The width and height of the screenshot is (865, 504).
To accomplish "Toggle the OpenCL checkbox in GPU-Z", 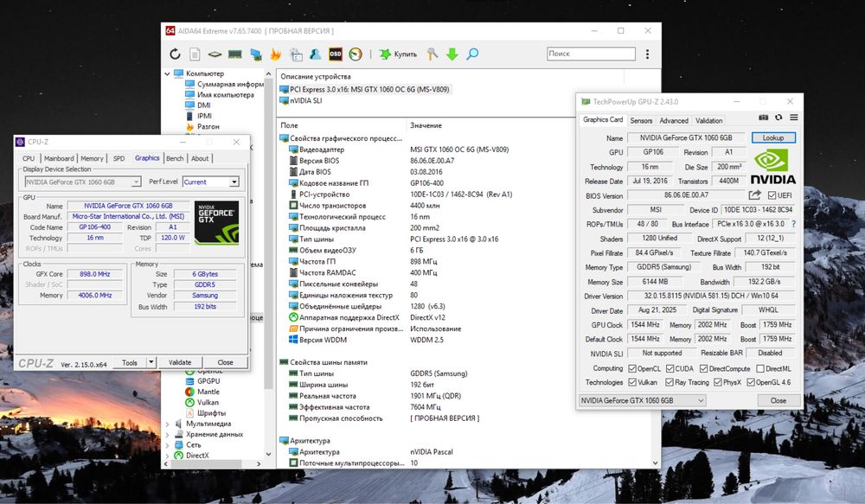I will 632,368.
